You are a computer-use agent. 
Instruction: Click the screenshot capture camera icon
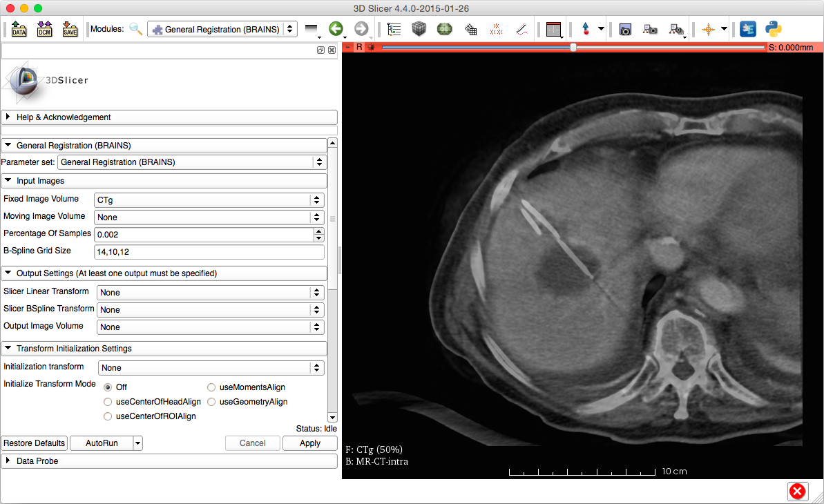coord(625,29)
